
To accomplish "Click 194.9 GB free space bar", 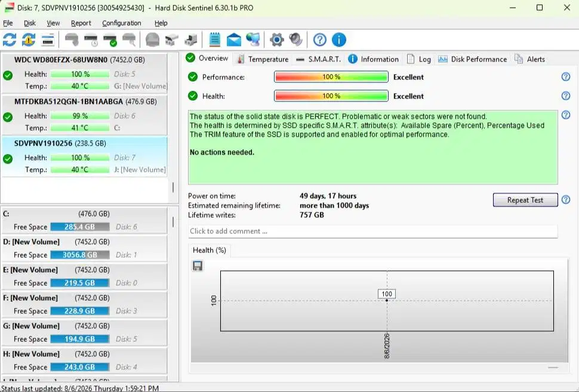I will [80, 339].
